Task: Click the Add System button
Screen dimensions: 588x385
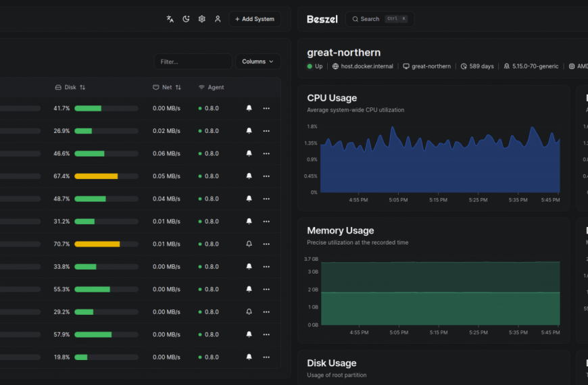Action: [x=255, y=19]
